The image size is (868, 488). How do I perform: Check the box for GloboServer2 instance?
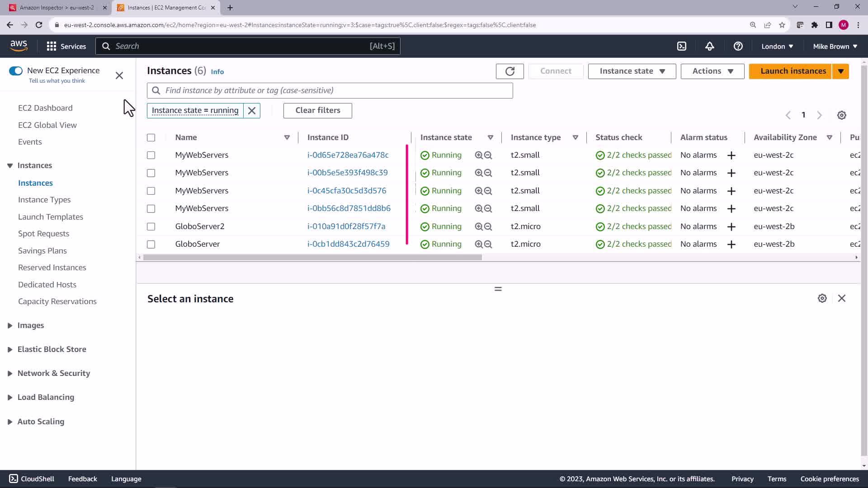(x=151, y=226)
